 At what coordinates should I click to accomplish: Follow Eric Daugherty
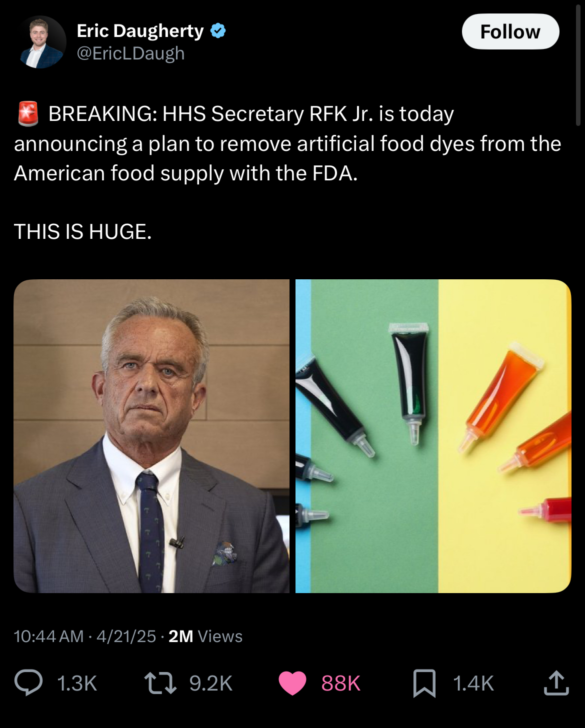pos(510,31)
